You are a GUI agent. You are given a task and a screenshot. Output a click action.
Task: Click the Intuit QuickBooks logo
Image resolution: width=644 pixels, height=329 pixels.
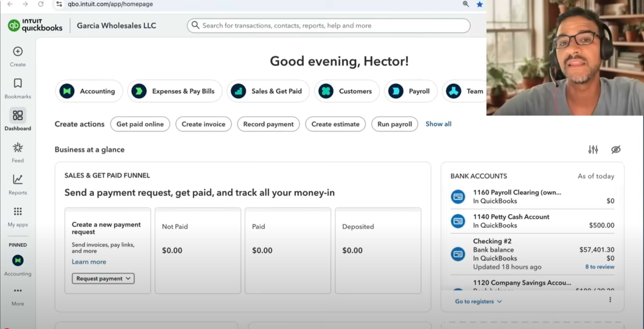click(x=35, y=26)
